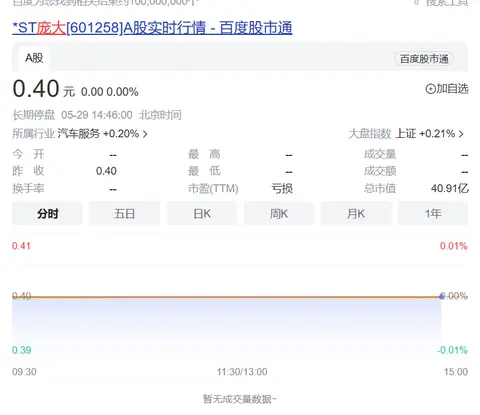Select the A股 tab
Viewport: 480px width, 415px height.
click(x=34, y=58)
